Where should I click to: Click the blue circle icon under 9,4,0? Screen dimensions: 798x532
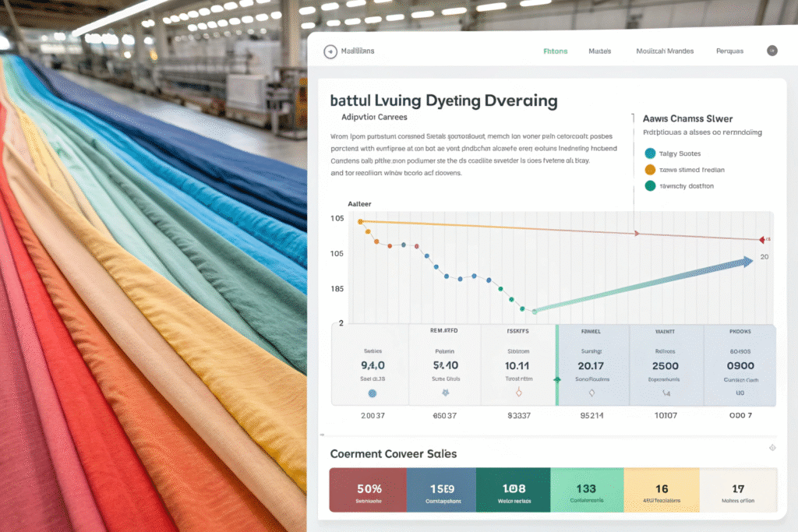pos(372,393)
